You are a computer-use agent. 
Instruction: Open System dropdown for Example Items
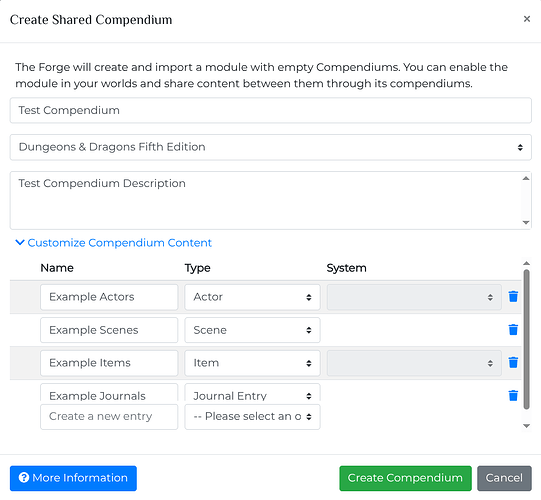(414, 363)
